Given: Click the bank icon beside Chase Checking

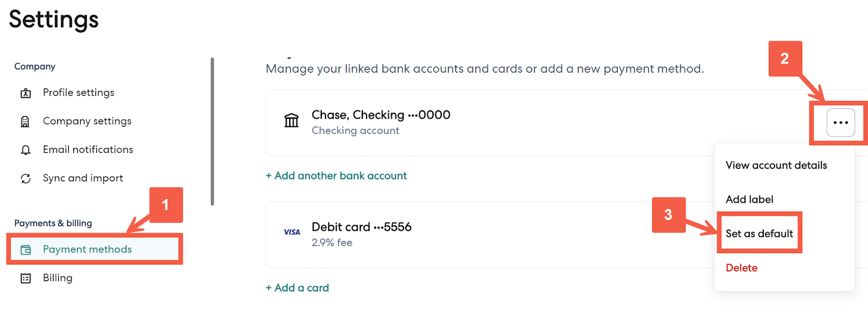Looking at the screenshot, I should (292, 120).
